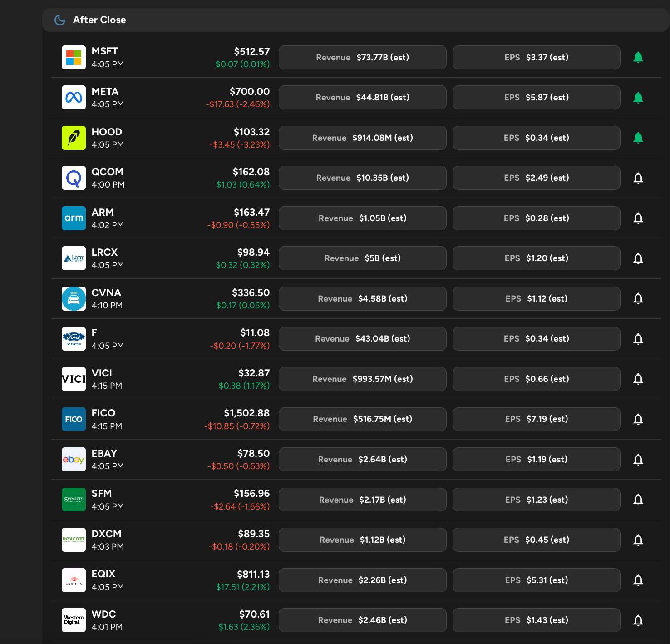Click ARM share price $163.47
Screen dimensions: 670x644
tap(252, 213)
